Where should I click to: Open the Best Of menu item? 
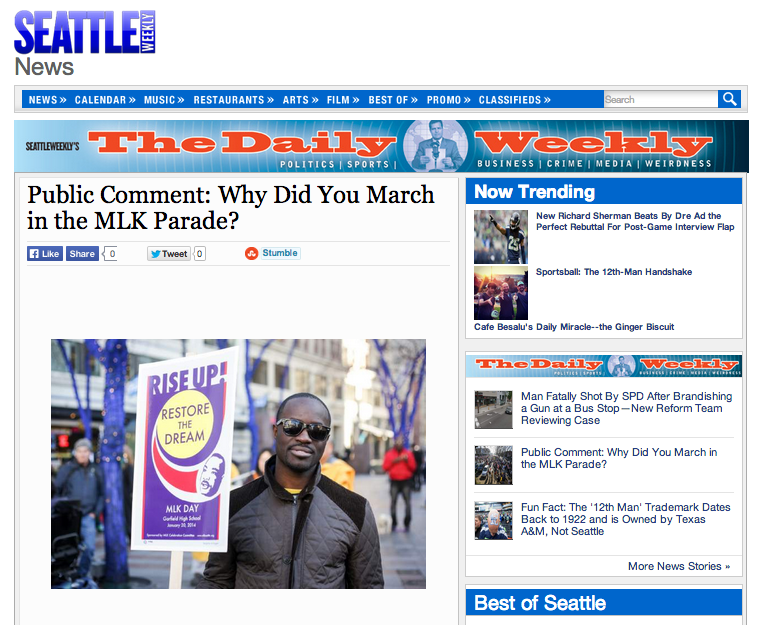coord(393,100)
